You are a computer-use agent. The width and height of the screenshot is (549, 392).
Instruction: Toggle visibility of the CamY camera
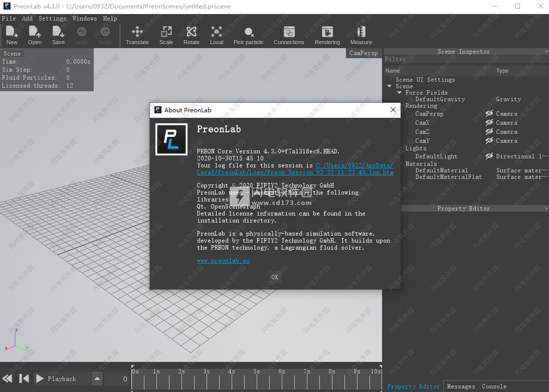pyautogui.click(x=489, y=141)
